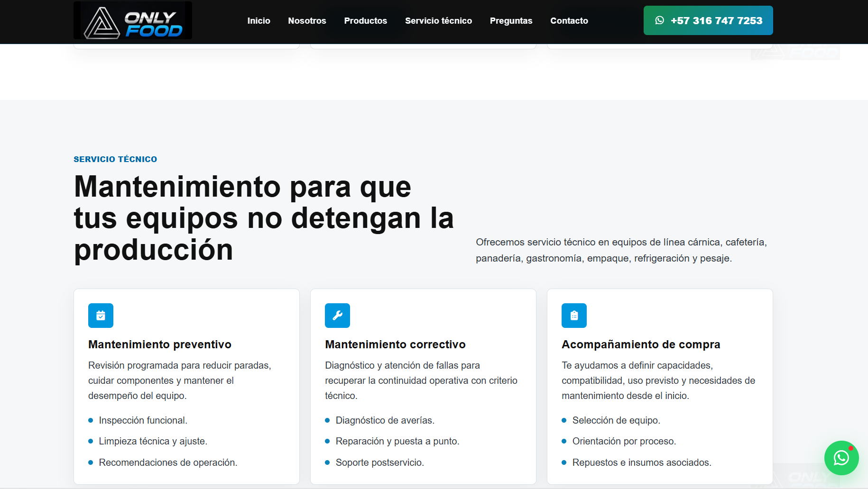Click the Mantenimiento preventivo title
The image size is (868, 489).
tap(160, 344)
